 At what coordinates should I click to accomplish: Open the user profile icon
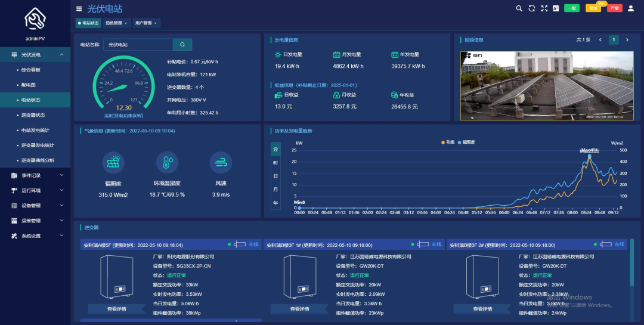(631, 8)
